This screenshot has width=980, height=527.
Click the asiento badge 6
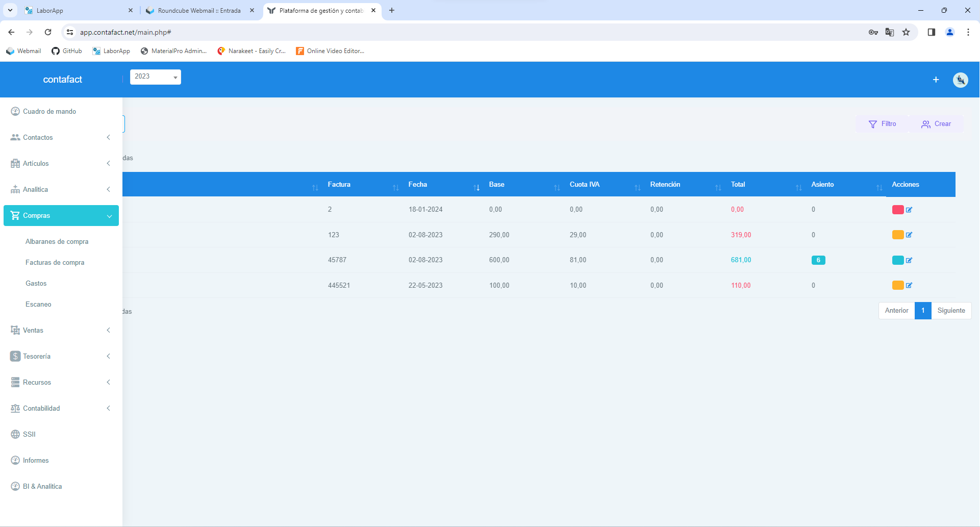coord(818,260)
